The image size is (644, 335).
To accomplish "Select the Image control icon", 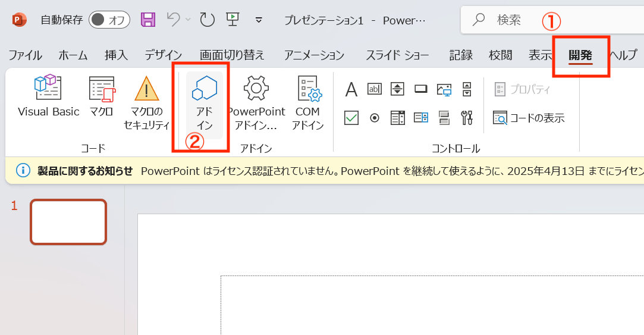I will tap(444, 89).
